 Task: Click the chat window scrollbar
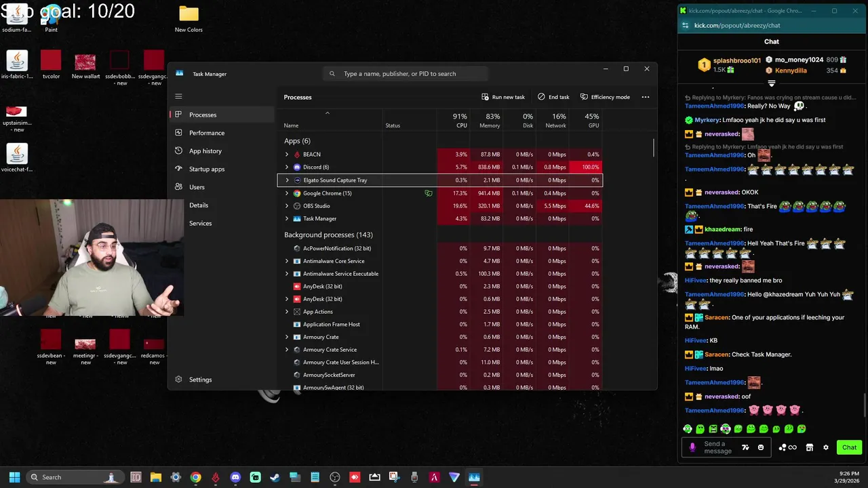(x=865, y=407)
